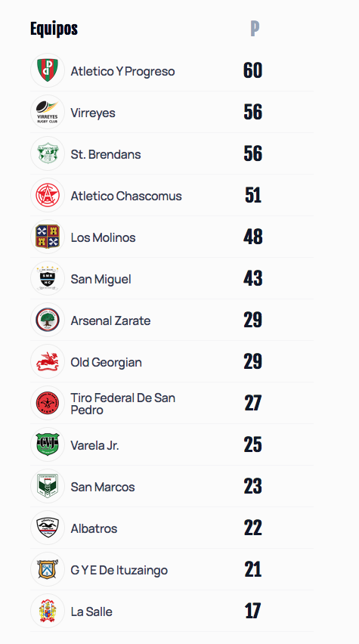
Task: Select the San Marcos club shield
Action: coord(48,486)
